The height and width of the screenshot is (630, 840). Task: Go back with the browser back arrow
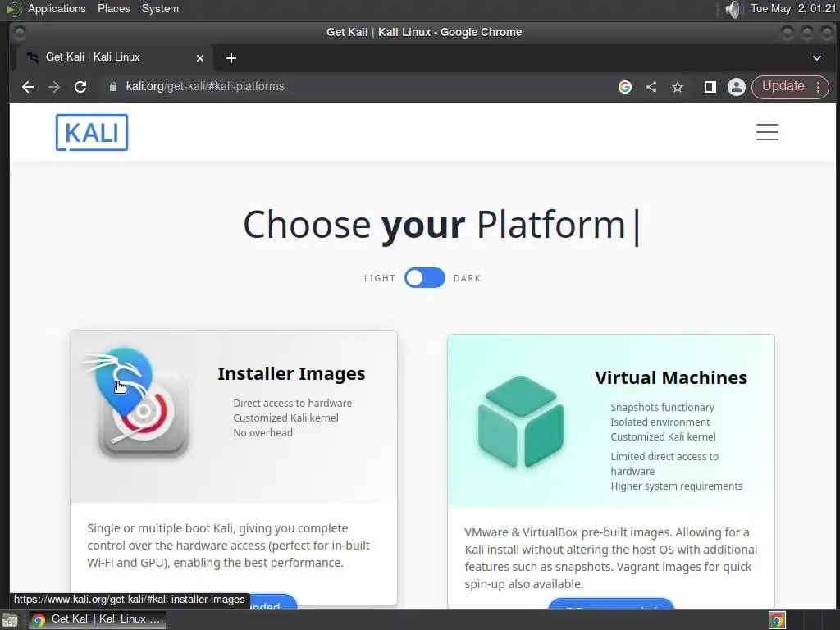coord(28,87)
